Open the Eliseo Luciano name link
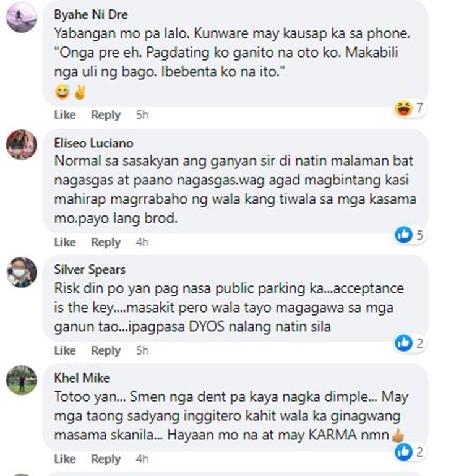The height and width of the screenshot is (476, 464). point(94,143)
